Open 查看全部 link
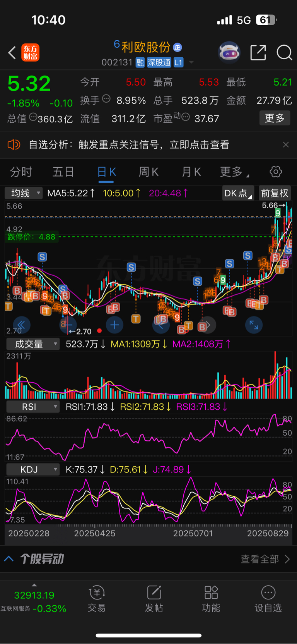This screenshot has height=644, width=297. click(265, 559)
